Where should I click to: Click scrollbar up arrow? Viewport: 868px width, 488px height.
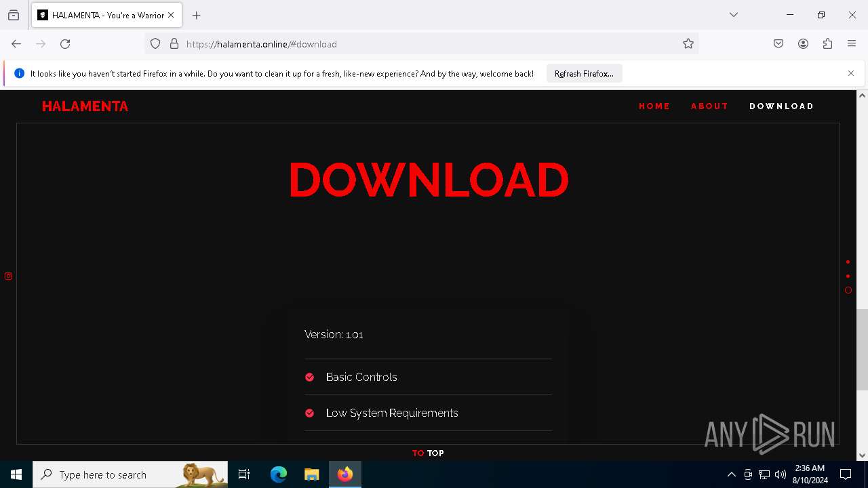click(862, 96)
